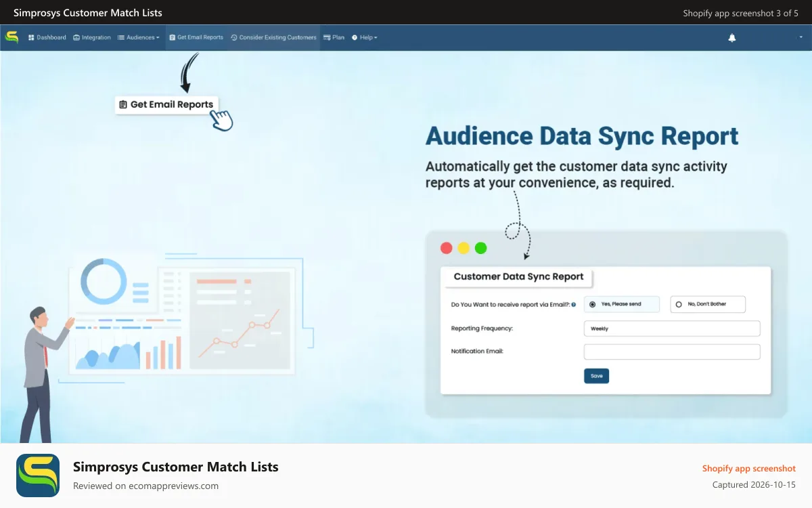Screen dimensions: 812x508
Task: Select the 'Yes, Please send' radio option
Action: point(621,304)
